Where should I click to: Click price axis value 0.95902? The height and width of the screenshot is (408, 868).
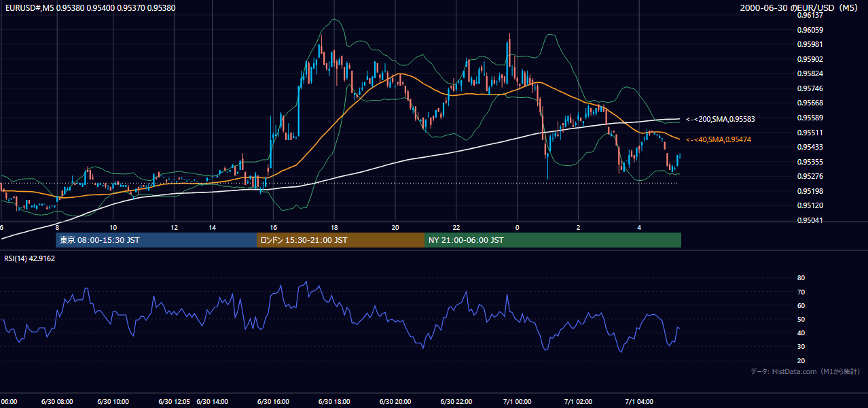[810, 59]
